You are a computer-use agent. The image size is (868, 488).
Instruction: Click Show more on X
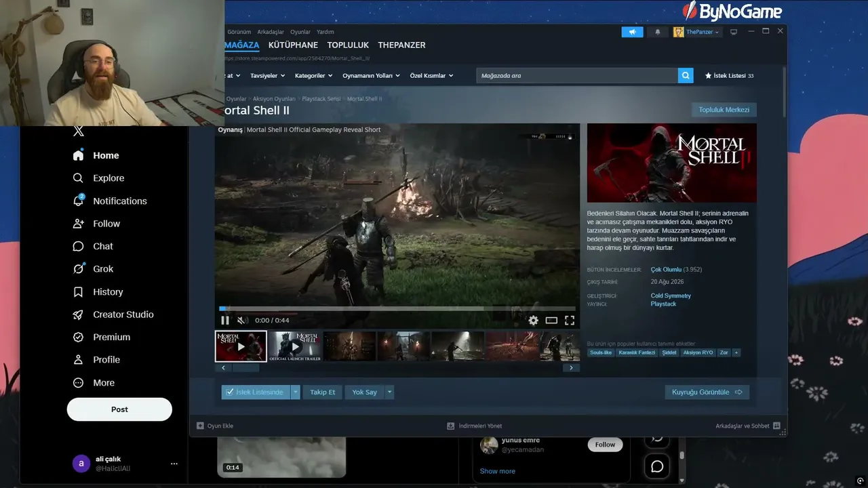tap(497, 471)
